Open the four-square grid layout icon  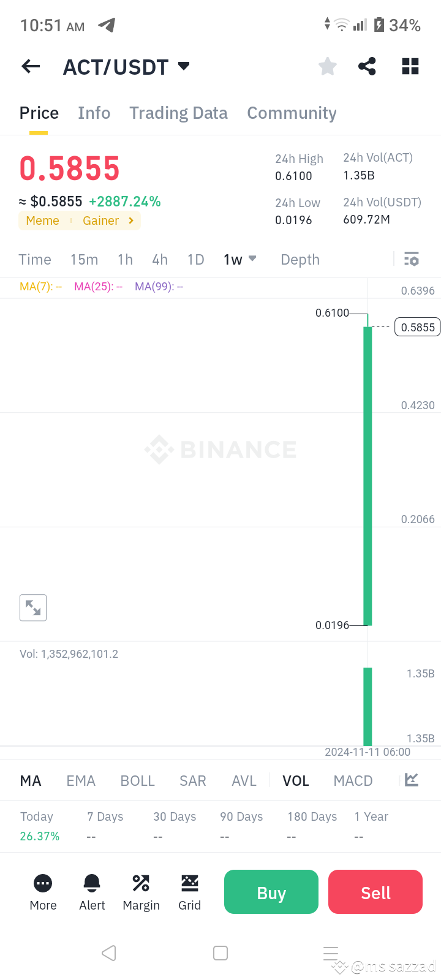click(x=410, y=66)
